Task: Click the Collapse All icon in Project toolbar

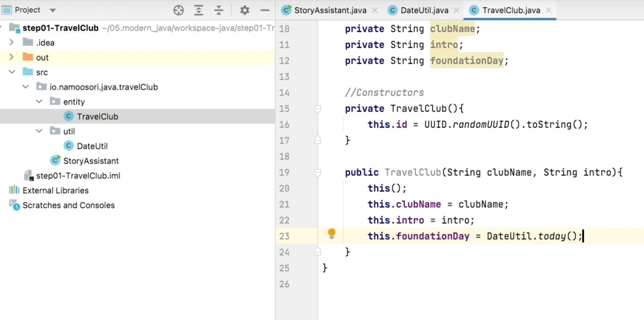Action: (219, 10)
